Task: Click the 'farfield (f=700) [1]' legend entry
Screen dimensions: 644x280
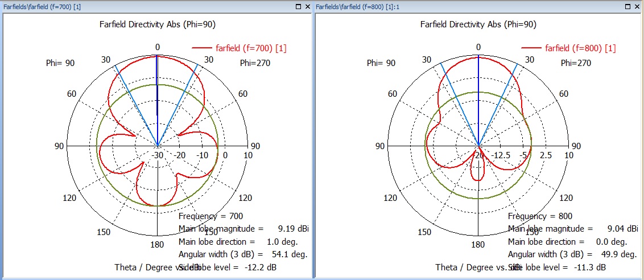Action: [240, 48]
